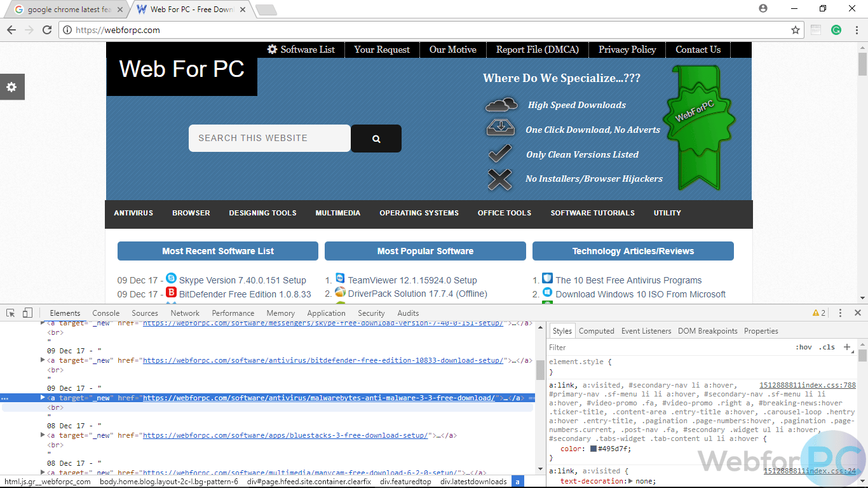Viewport: 868px width, 488px height.
Task: Open the Chrome user profile icon
Action: coord(763,8)
